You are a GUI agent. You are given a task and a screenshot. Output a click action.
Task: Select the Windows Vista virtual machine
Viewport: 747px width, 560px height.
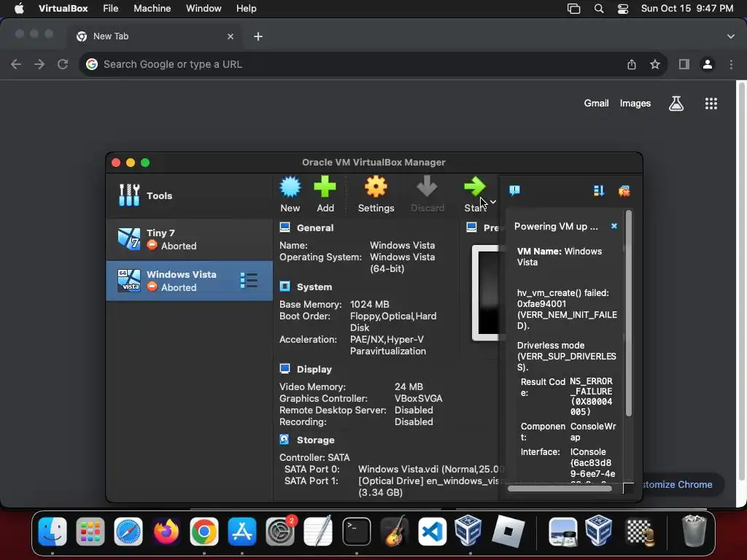tap(189, 281)
